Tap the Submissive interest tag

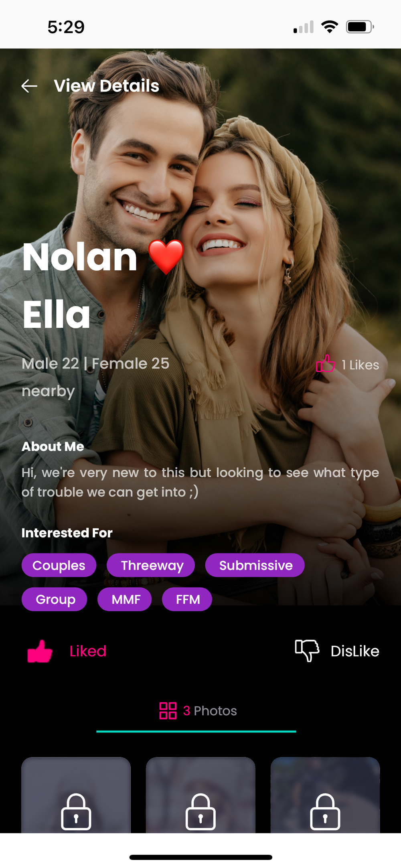click(x=255, y=565)
